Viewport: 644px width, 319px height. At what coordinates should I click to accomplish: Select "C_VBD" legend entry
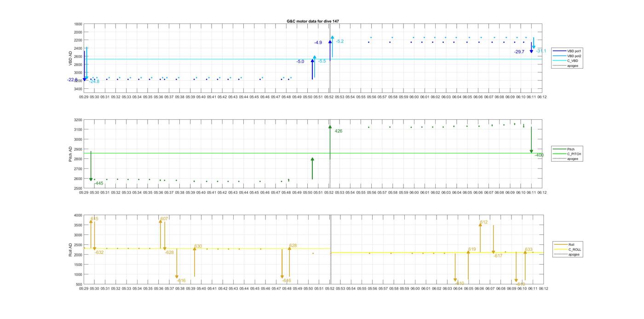coord(573,61)
